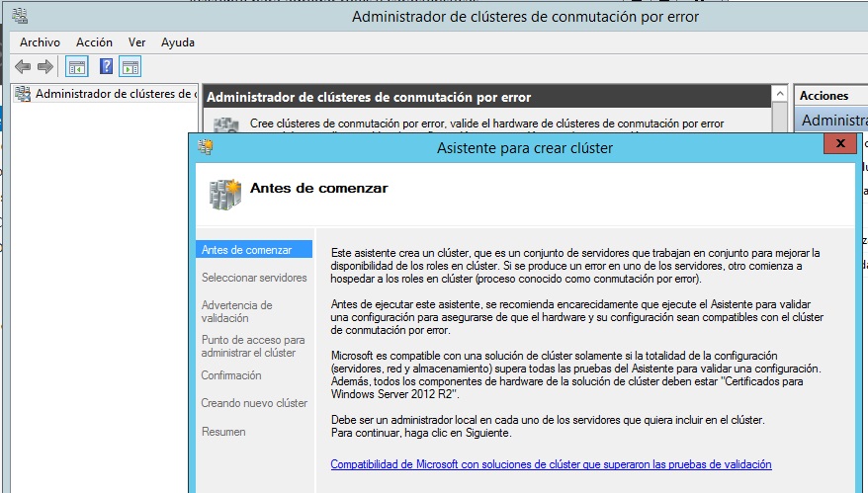Select the Administrador de clústeres tree node

point(115,94)
